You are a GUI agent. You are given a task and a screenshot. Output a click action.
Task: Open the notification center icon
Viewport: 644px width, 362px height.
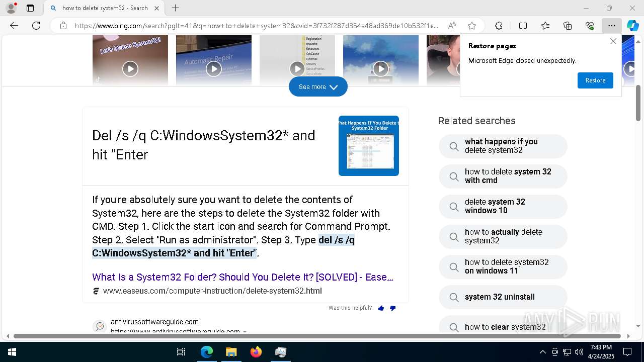point(627,352)
